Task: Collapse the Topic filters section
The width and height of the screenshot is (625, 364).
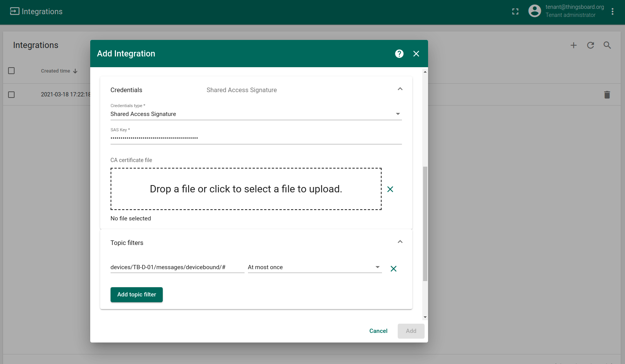Action: point(400,242)
